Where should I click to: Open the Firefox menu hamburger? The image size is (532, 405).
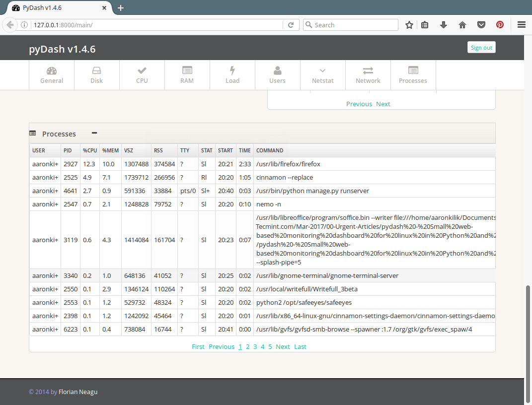521,24
